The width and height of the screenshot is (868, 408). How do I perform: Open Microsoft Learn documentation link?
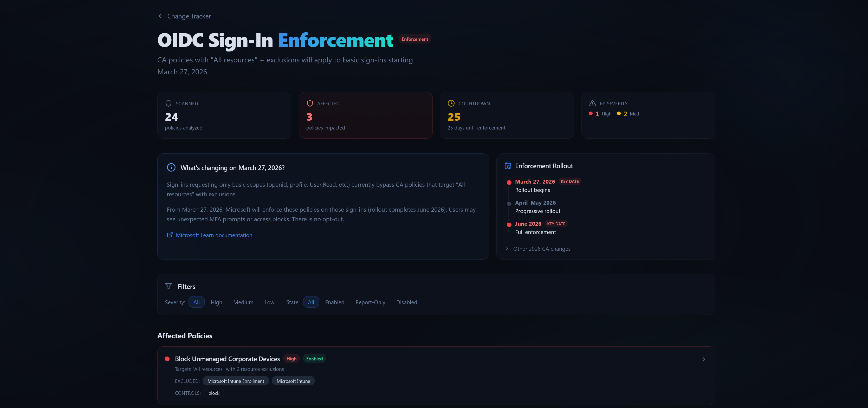(210, 235)
